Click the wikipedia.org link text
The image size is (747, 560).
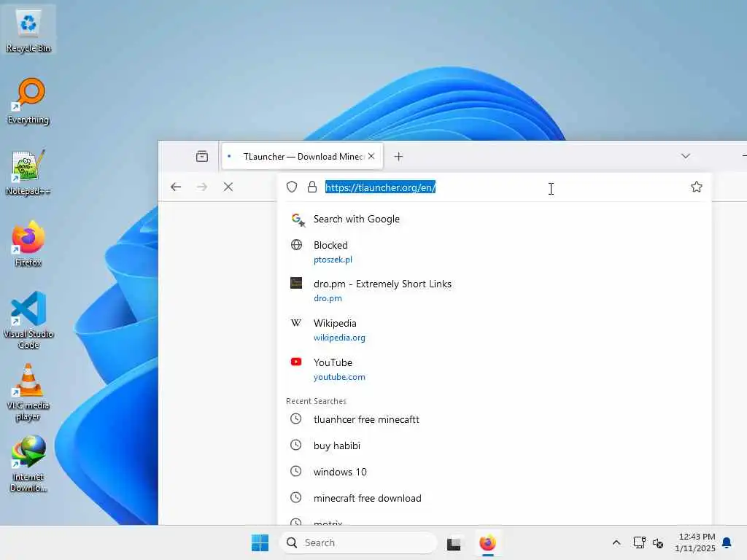click(x=339, y=338)
